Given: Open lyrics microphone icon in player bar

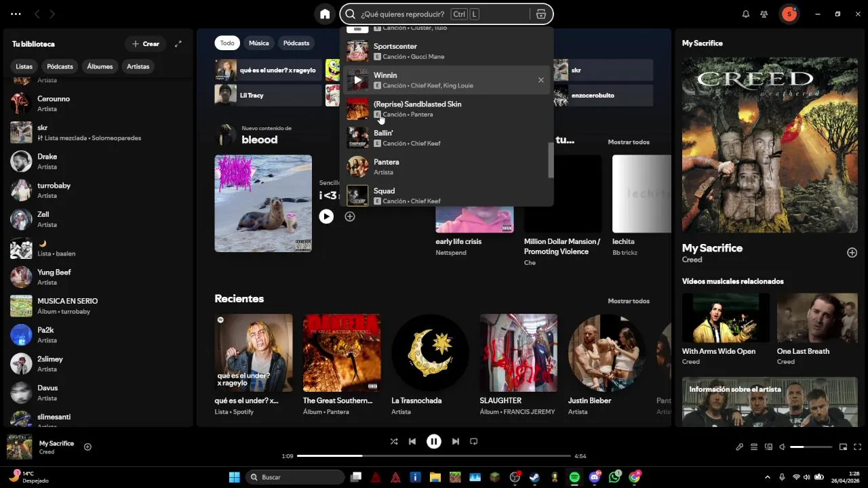Looking at the screenshot, I should (x=740, y=447).
